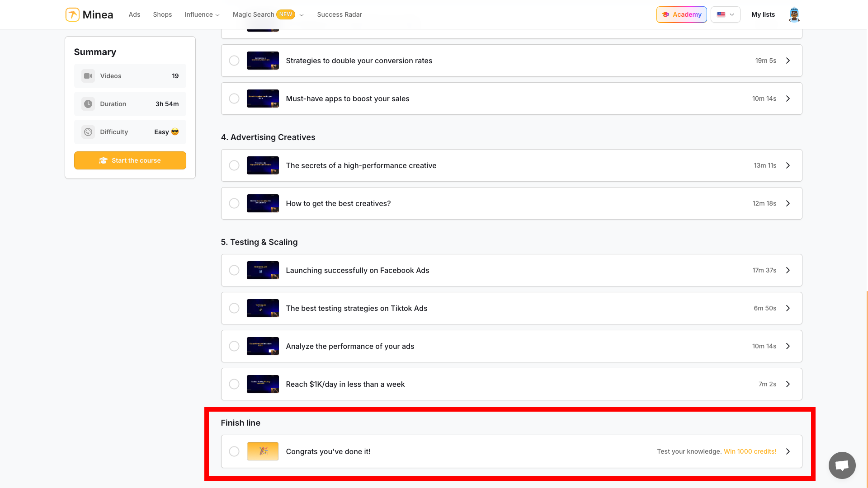Open the Success Radar page

340,14
